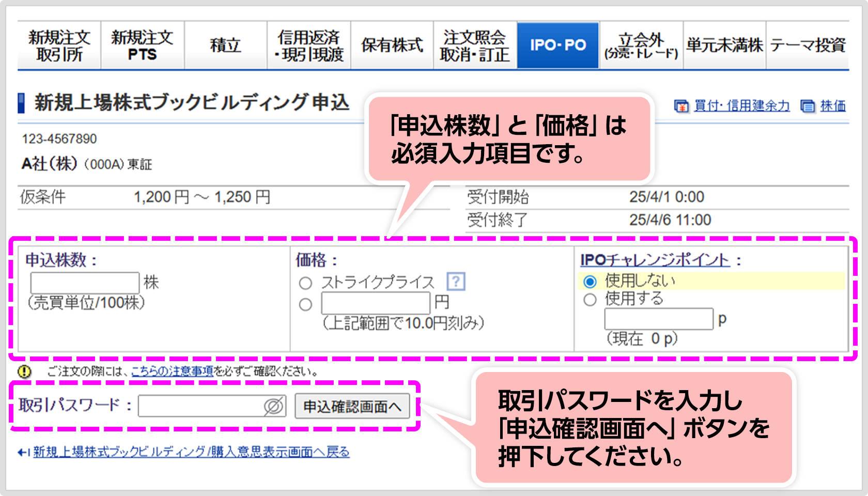This screenshot has height=496, width=868.
Task: Toggle password visibility eye icon
Action: [x=274, y=406]
